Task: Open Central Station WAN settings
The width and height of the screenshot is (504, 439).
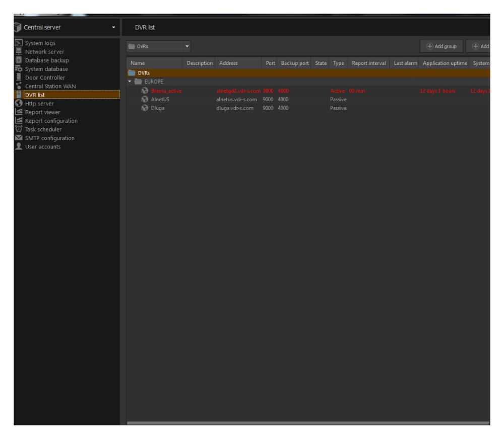Action: pos(50,87)
